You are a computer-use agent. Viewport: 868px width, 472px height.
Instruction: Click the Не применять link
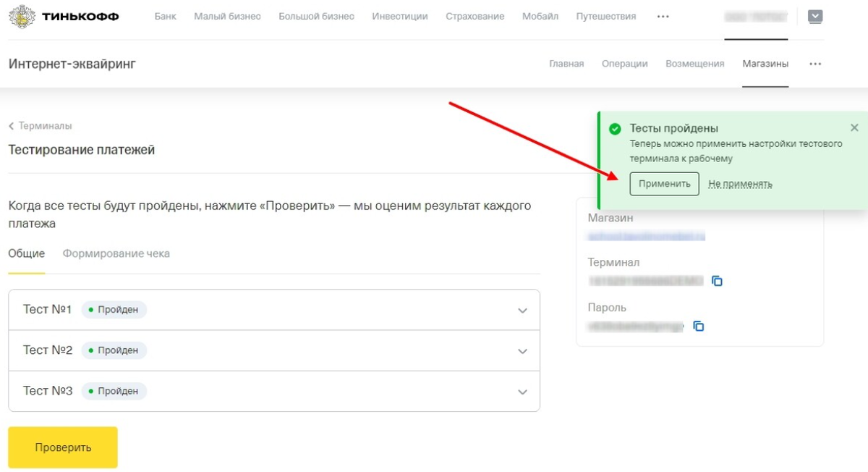click(x=740, y=185)
